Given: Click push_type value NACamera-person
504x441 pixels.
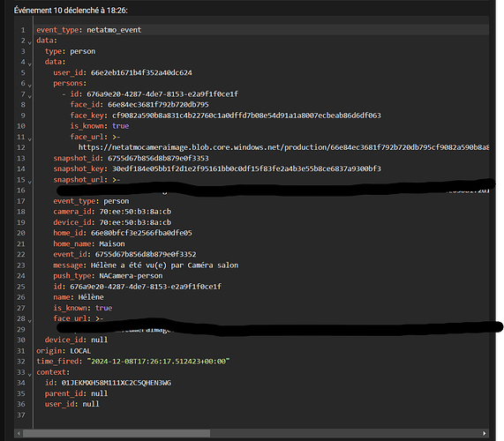Looking at the screenshot, I should (x=131, y=276).
